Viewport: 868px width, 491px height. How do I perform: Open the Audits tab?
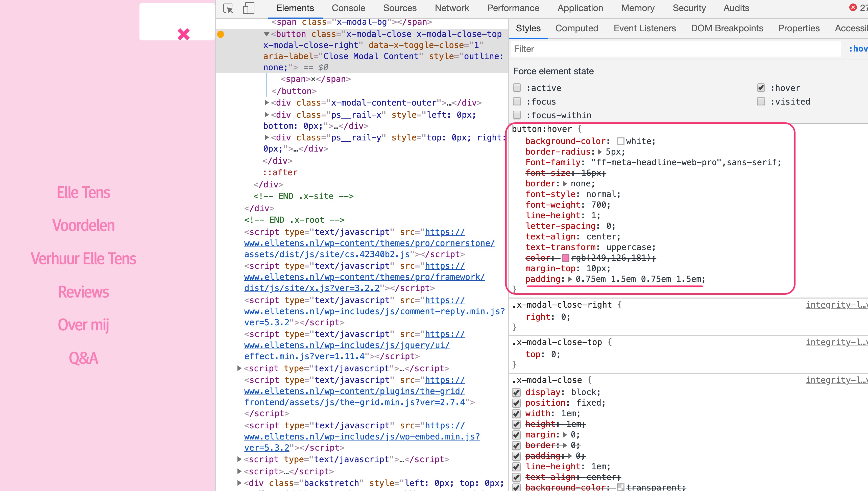click(736, 8)
